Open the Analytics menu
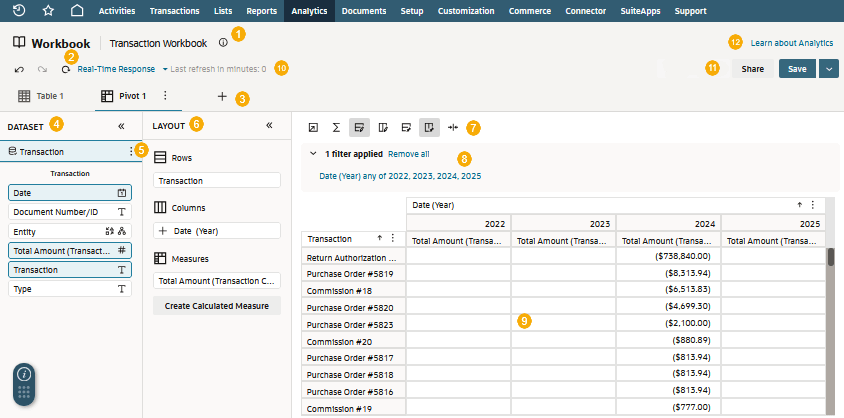Screen dimensions: 844x418 309,11
